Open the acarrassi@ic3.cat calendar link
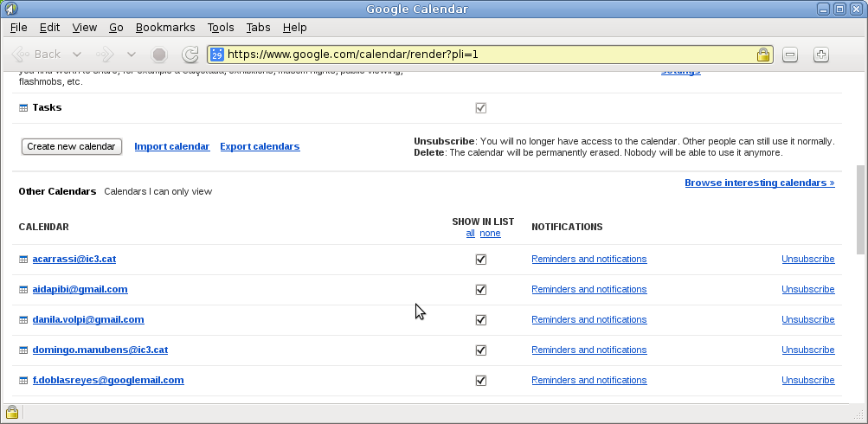Viewport: 868px width, 424px height. tap(74, 259)
